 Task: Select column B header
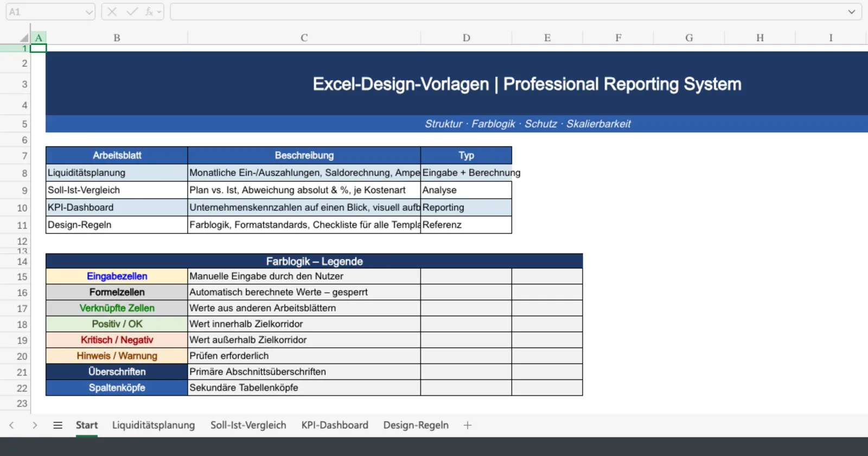[117, 37]
